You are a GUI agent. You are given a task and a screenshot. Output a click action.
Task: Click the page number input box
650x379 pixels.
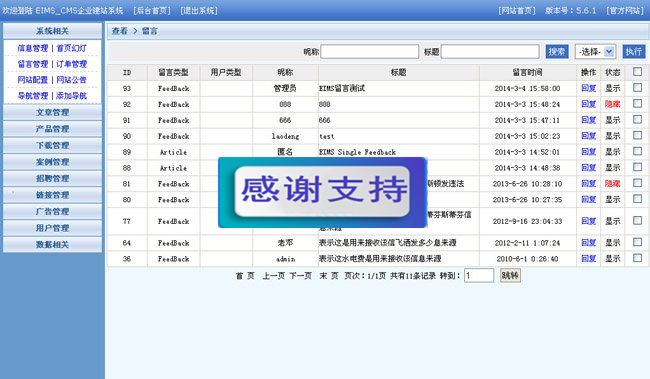[479, 275]
